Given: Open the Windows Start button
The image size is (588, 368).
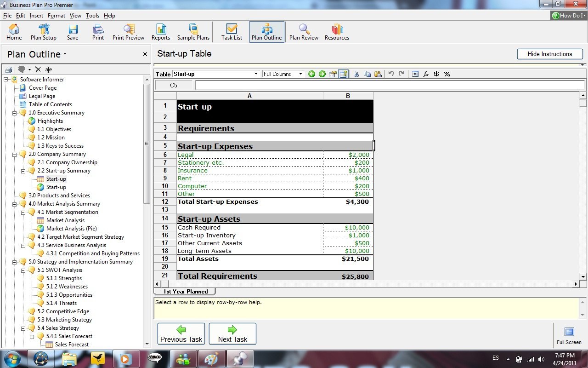Looking at the screenshot, I should point(11,358).
